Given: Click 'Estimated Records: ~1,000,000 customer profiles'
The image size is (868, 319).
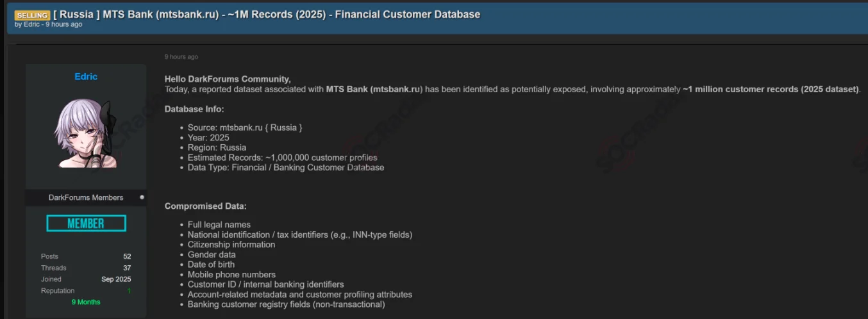Looking at the screenshot, I should click(x=282, y=158).
